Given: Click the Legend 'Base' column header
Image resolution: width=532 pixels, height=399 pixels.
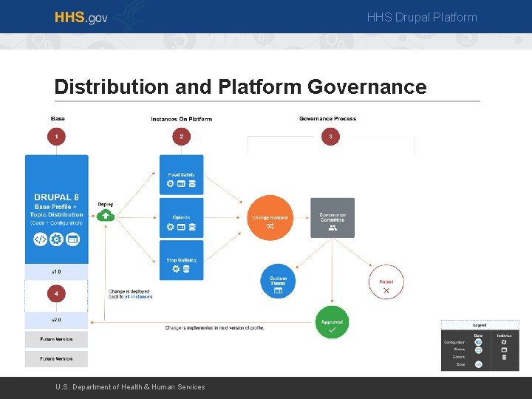Looking at the screenshot, I should pos(478,335).
